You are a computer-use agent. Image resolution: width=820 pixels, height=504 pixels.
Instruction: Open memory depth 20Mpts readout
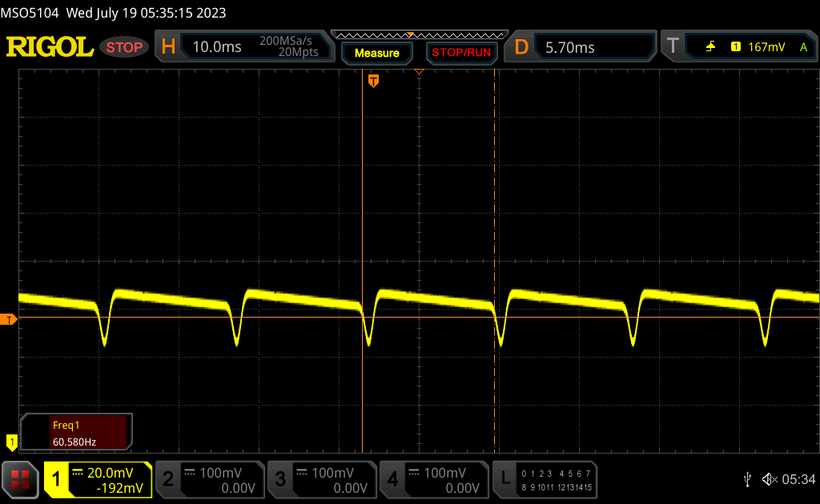point(298,52)
